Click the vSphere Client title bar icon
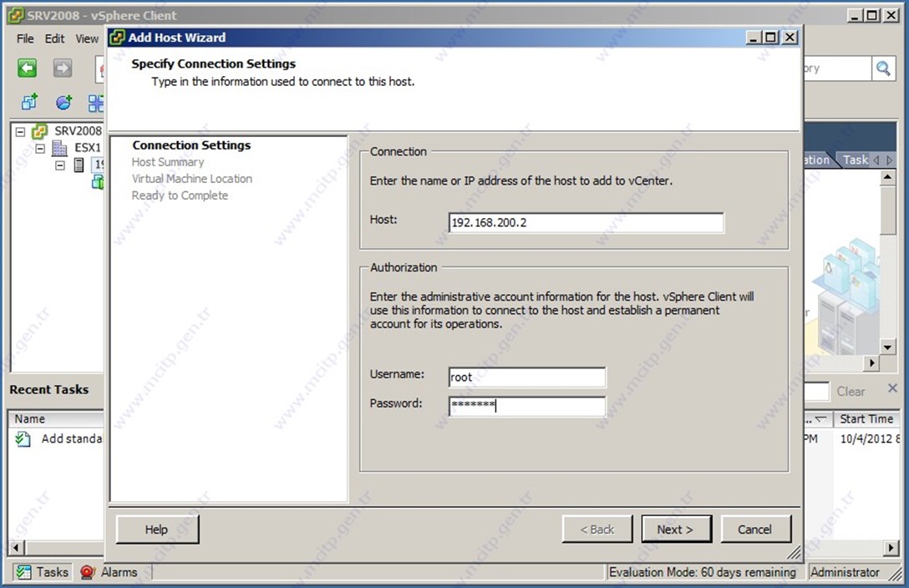 16,15
